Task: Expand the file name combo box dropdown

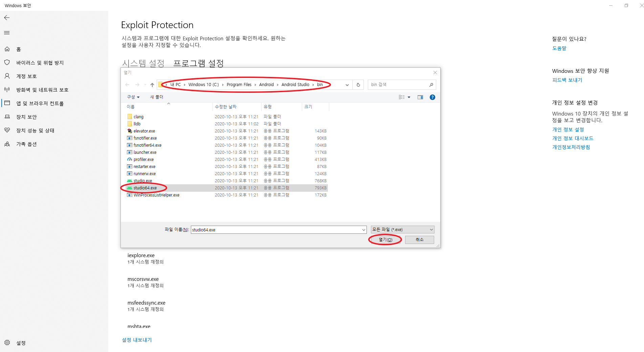Action: (x=364, y=230)
